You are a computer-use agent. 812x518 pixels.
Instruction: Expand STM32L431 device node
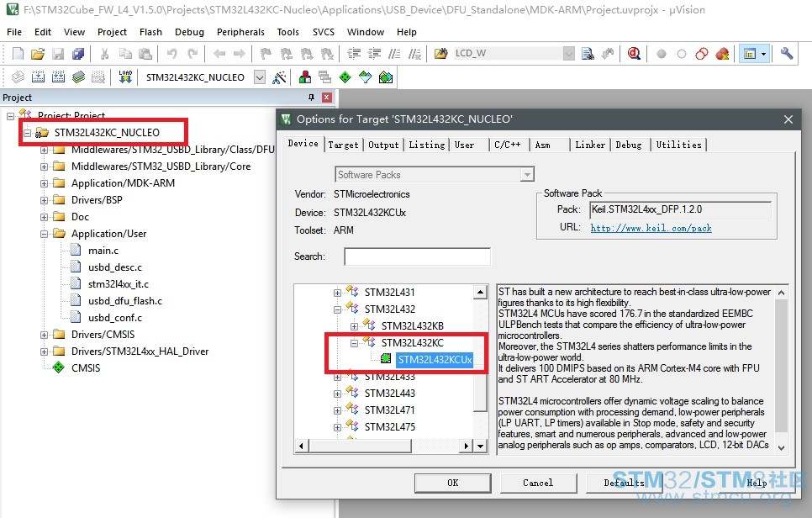(337, 293)
